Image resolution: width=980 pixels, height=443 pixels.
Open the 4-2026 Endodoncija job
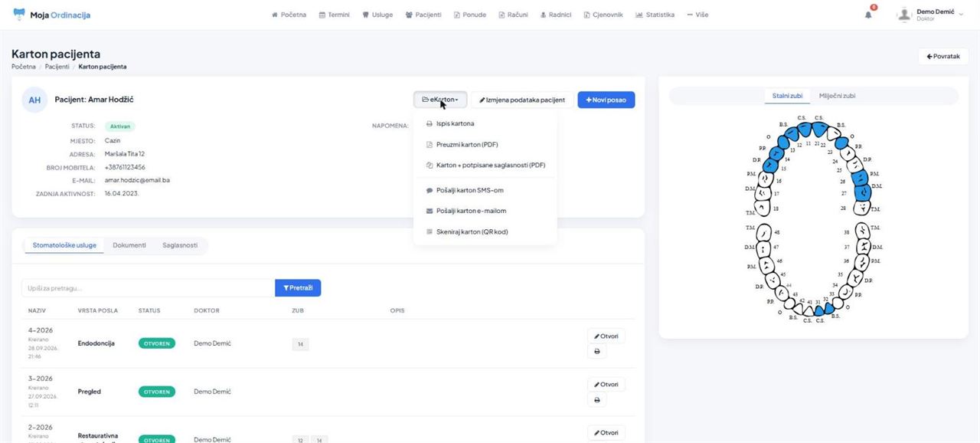(x=606, y=336)
